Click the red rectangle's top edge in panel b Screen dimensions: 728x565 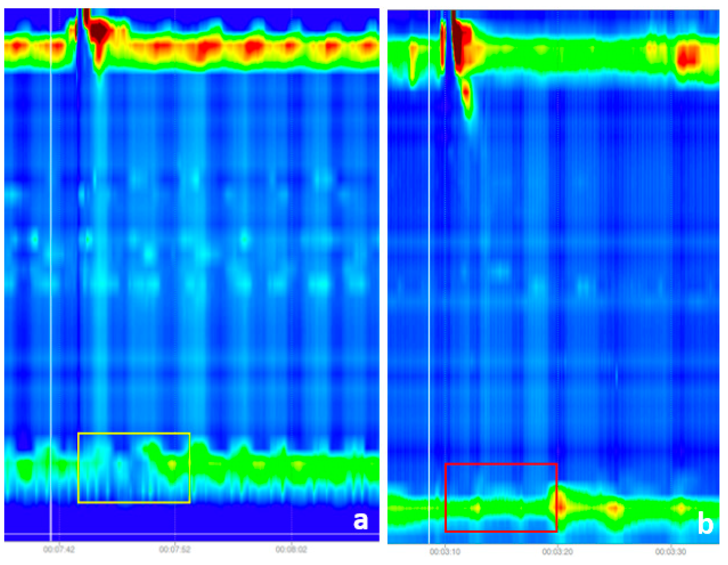[501, 464]
